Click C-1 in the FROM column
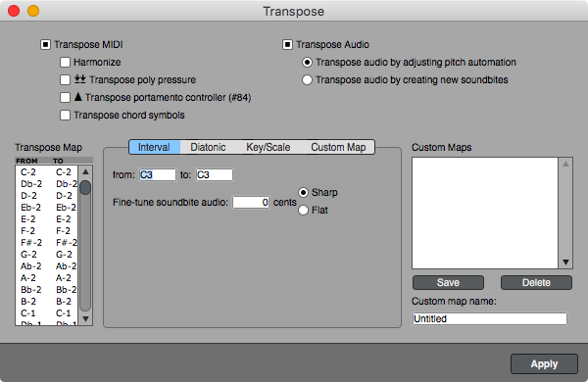588x382 pixels. click(28, 313)
